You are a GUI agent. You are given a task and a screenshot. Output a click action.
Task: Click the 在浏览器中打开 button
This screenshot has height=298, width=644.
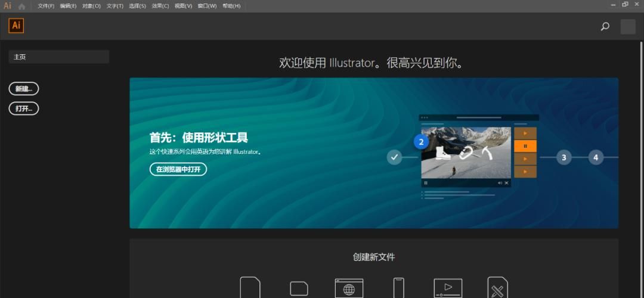(178, 169)
